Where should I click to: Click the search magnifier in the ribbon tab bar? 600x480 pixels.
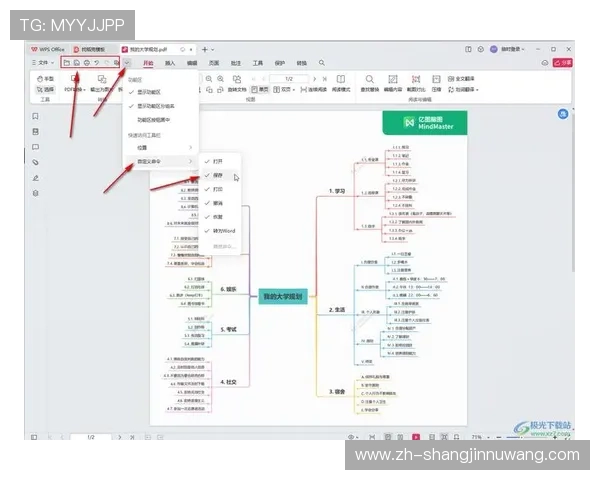pyautogui.click(x=322, y=63)
